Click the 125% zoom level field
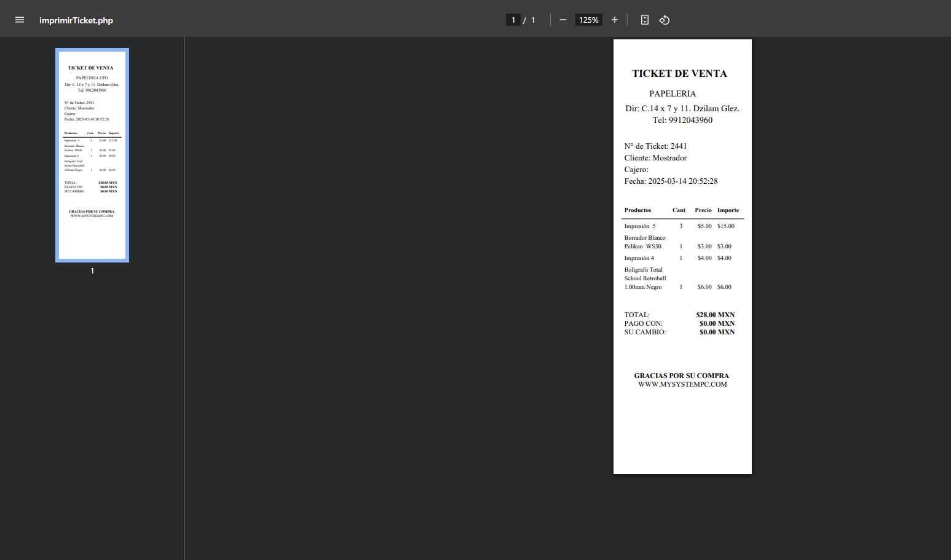The image size is (951, 560). 588,20
